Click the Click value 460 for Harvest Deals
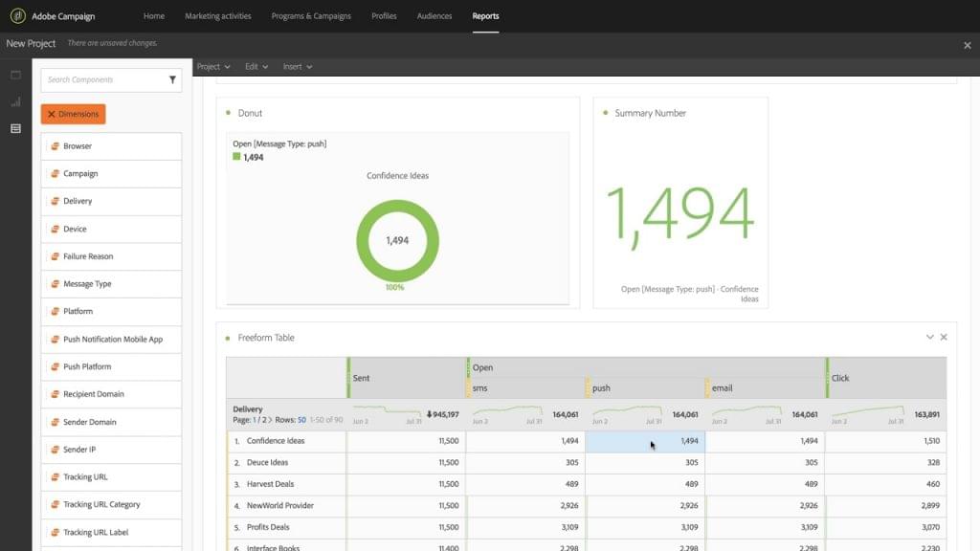Screen dimensions: 980x551 (x=933, y=484)
